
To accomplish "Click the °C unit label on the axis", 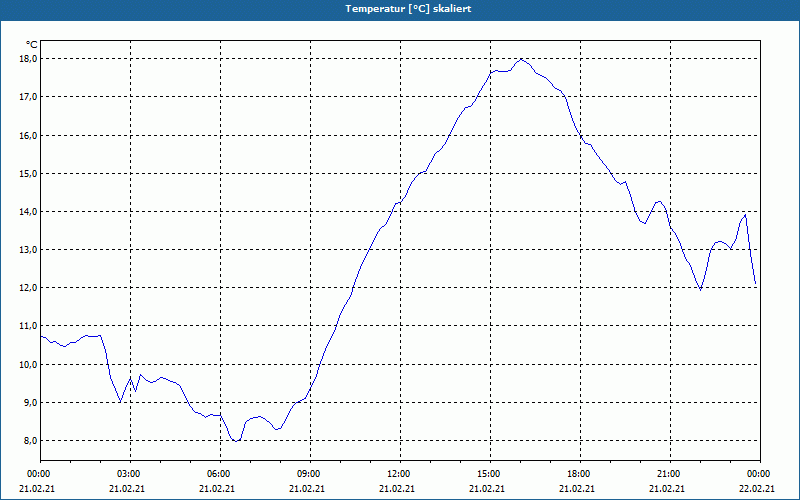I will click(31, 45).
